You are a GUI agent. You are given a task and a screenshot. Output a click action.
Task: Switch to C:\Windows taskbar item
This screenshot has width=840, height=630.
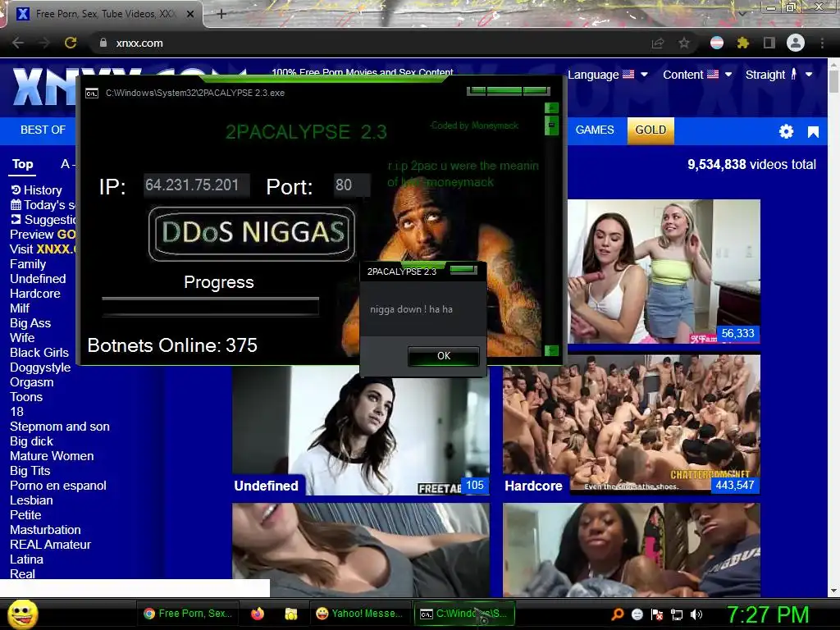pos(464,614)
